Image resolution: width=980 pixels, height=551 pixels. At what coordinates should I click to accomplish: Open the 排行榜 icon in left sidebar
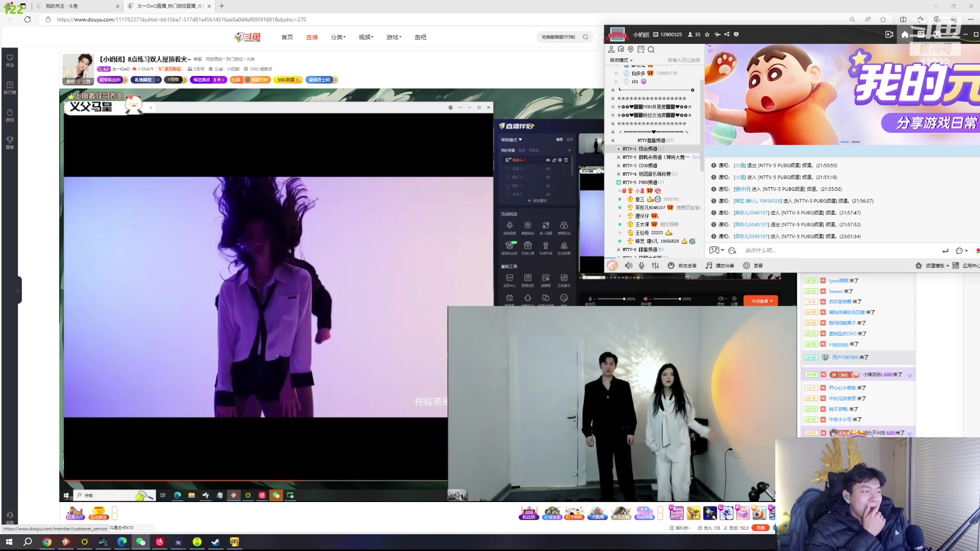point(10,88)
